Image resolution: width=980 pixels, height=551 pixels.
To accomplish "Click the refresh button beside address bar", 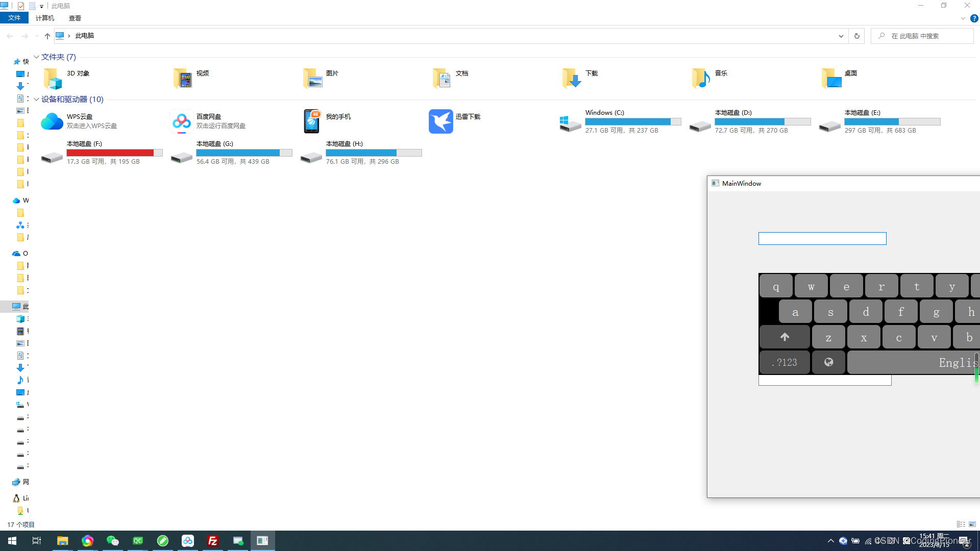I will click(x=856, y=36).
